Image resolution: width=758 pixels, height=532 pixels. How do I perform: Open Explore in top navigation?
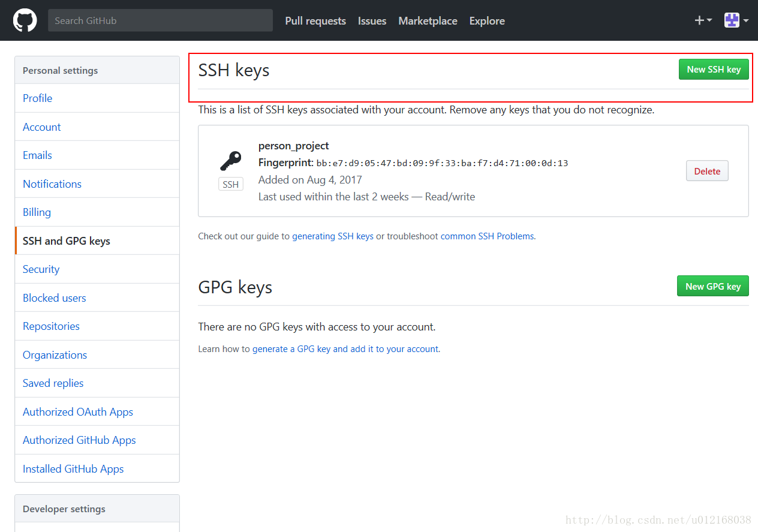point(487,21)
